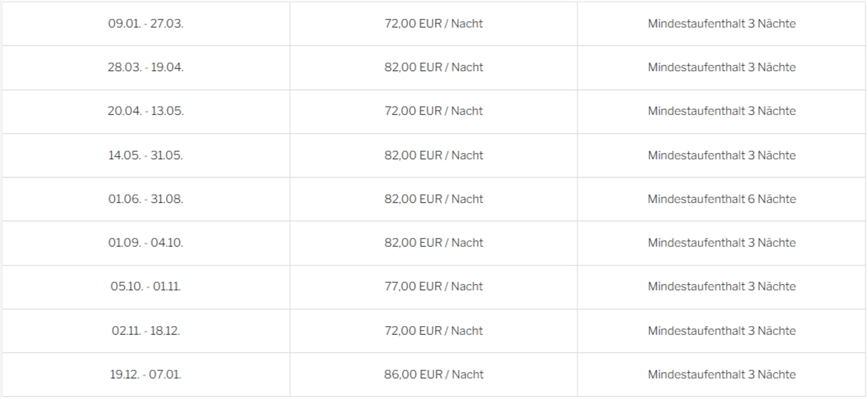Click the 77,00 EUR / Nacht price
Screen dimensions: 868x399
[433, 286]
